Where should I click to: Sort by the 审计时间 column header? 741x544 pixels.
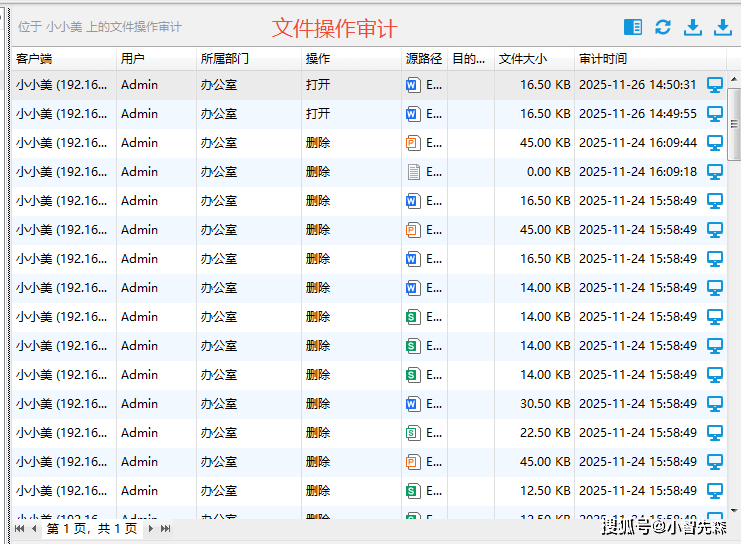(603, 59)
